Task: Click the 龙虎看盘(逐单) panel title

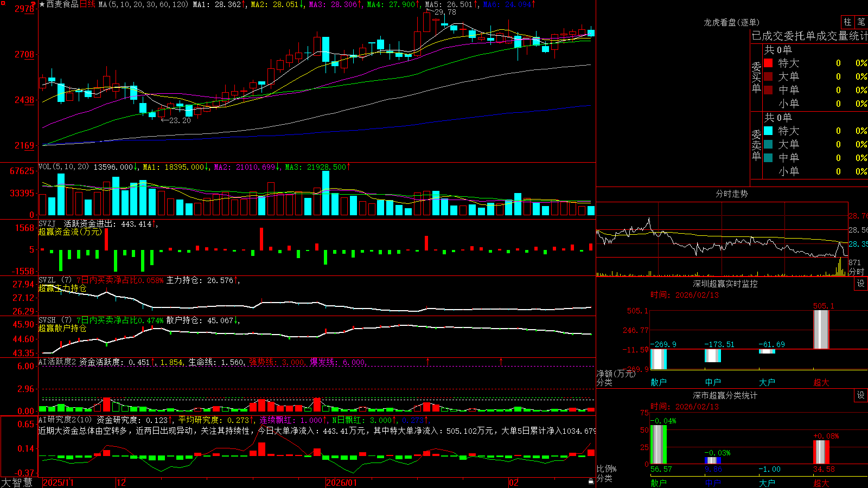Action: [731, 22]
